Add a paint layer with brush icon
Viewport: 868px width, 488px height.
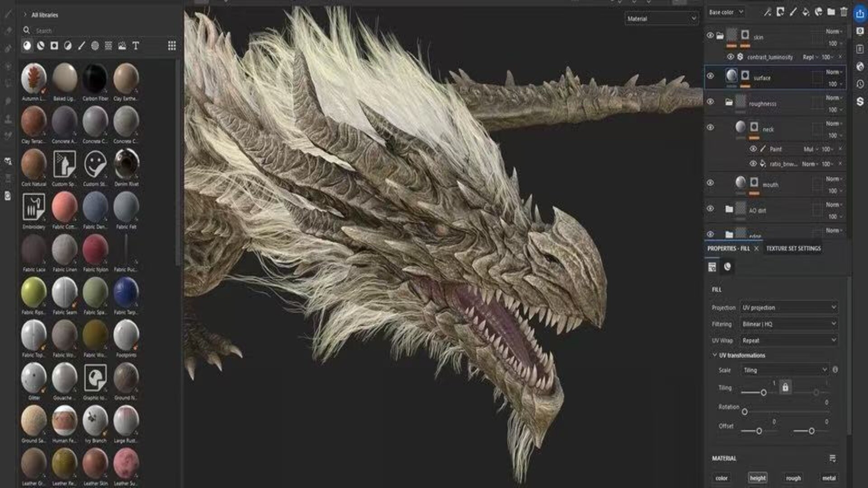click(793, 12)
